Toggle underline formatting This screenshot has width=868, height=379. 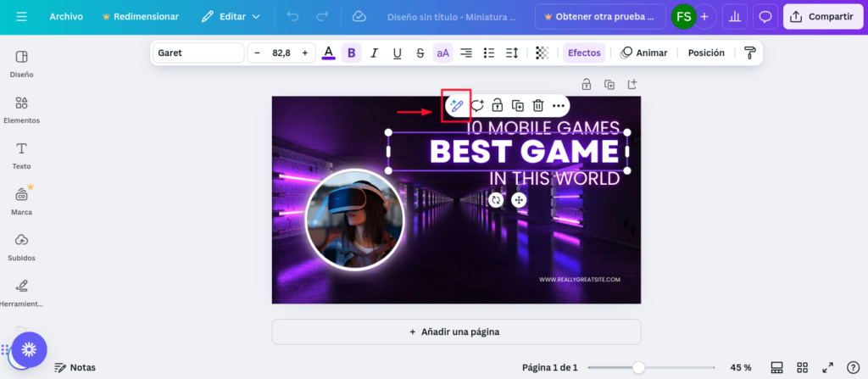coord(397,53)
